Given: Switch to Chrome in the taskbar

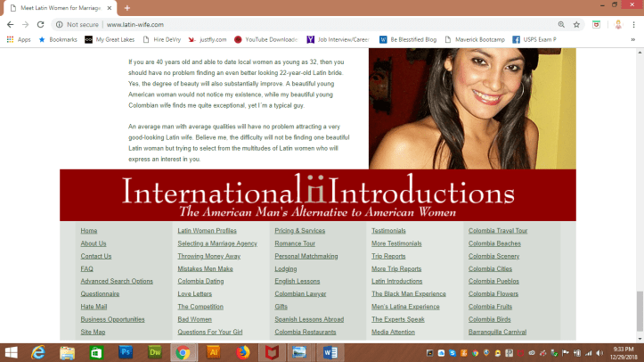Looking at the screenshot, I should (x=183, y=352).
